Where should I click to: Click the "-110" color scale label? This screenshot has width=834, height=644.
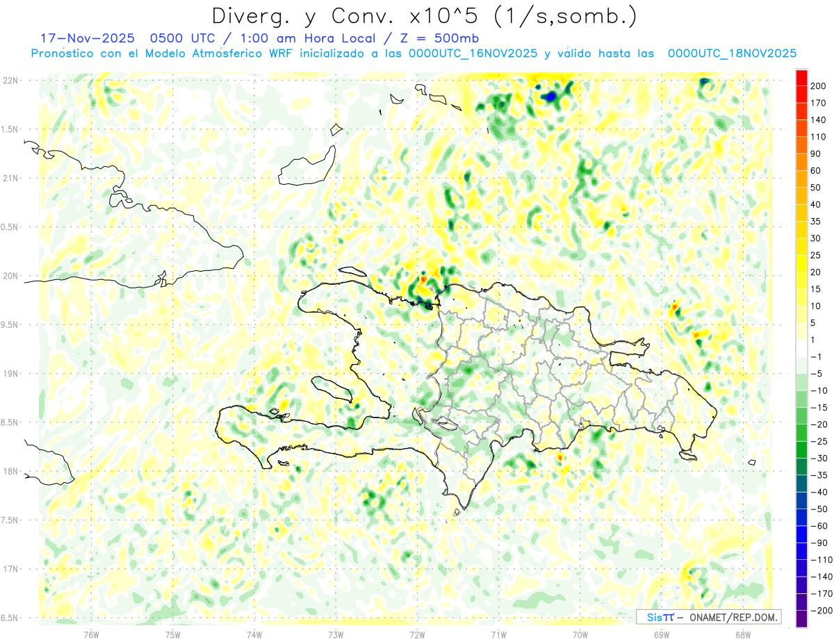[x=821, y=560]
